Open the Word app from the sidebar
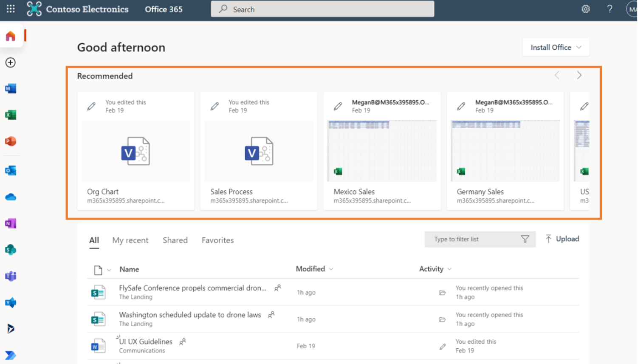Image resolution: width=638 pixels, height=364 pixels. click(10, 88)
